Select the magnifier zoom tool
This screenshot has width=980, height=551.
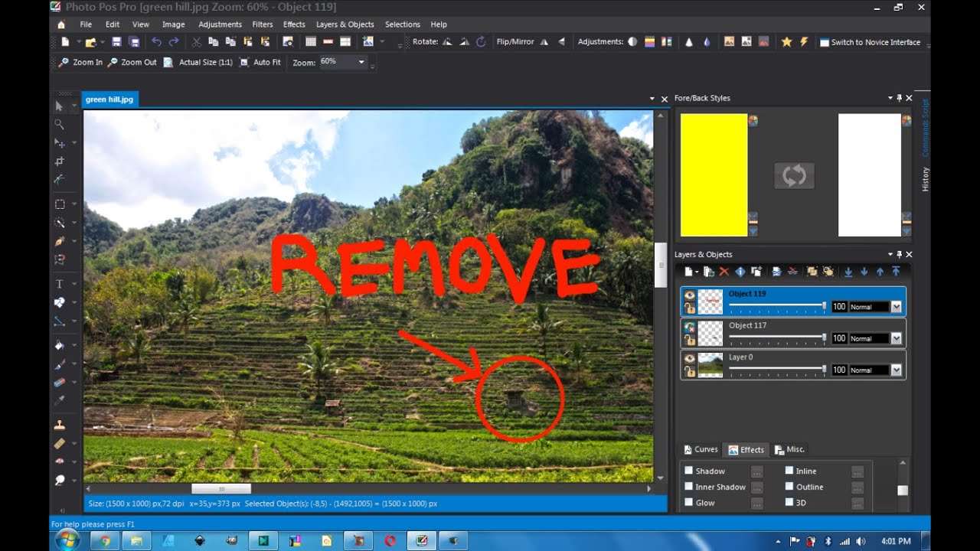(x=59, y=124)
